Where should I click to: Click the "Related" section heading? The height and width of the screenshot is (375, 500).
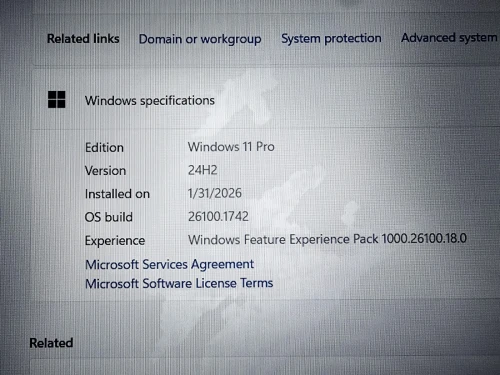pyautogui.click(x=51, y=343)
